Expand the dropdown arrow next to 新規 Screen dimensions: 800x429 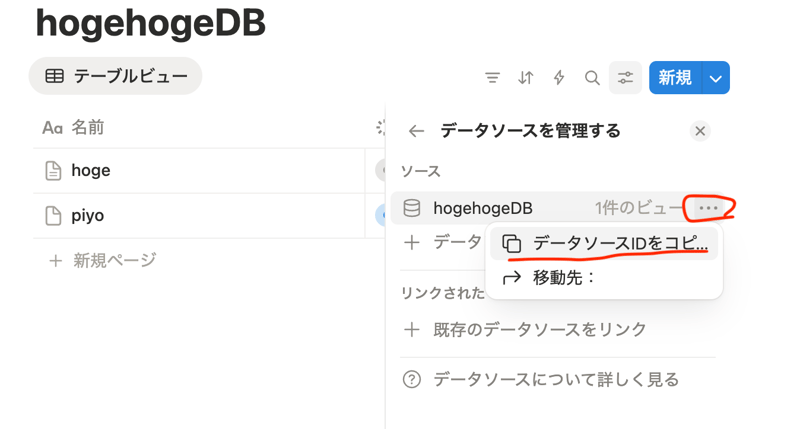pos(716,78)
